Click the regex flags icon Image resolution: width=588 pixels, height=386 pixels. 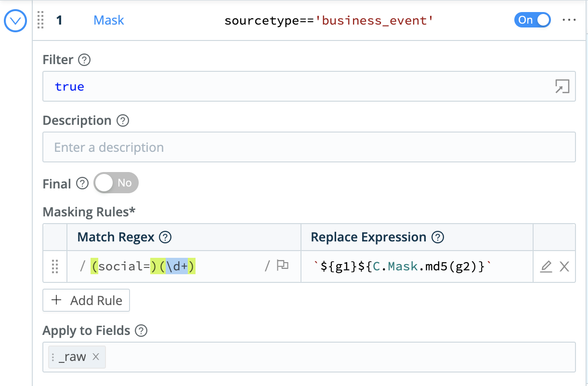282,266
